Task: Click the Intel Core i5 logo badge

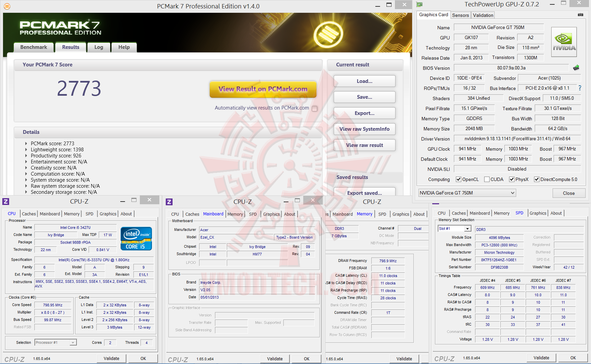Action: click(x=136, y=239)
